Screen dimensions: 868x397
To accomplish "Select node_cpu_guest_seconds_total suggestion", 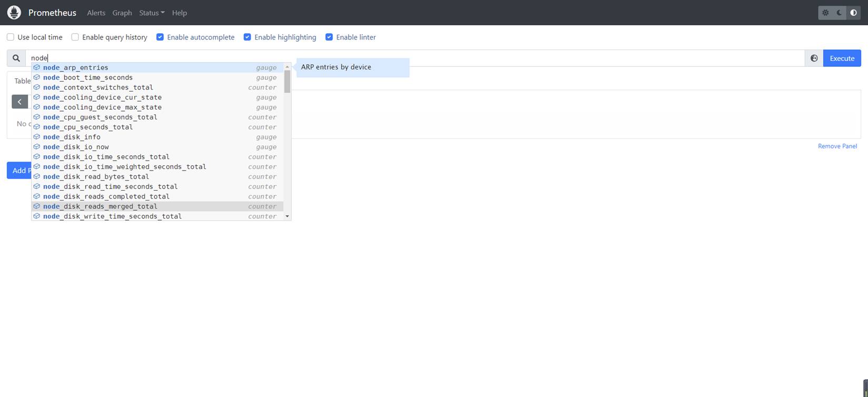I will click(157, 117).
